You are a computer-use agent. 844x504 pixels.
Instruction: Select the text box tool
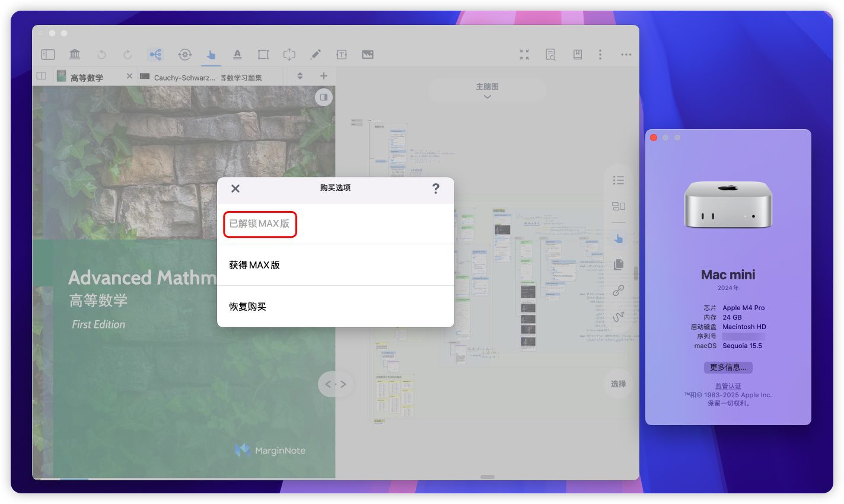coord(342,55)
